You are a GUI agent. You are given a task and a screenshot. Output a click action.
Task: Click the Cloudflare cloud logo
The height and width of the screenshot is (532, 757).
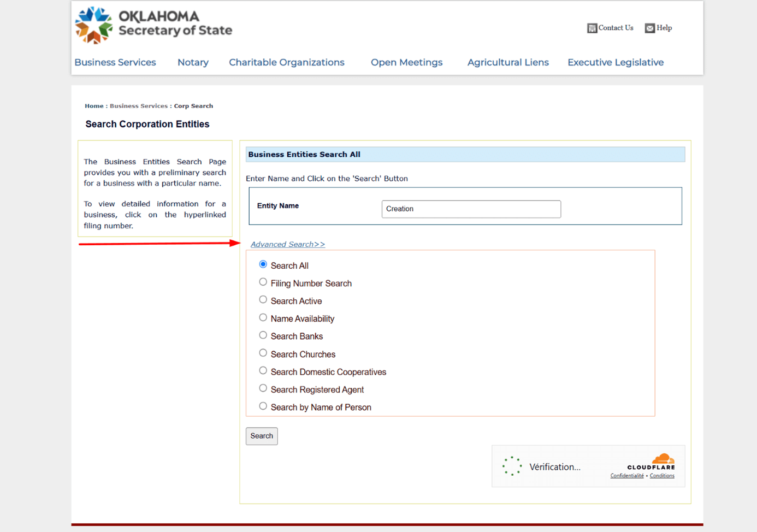coord(663,459)
